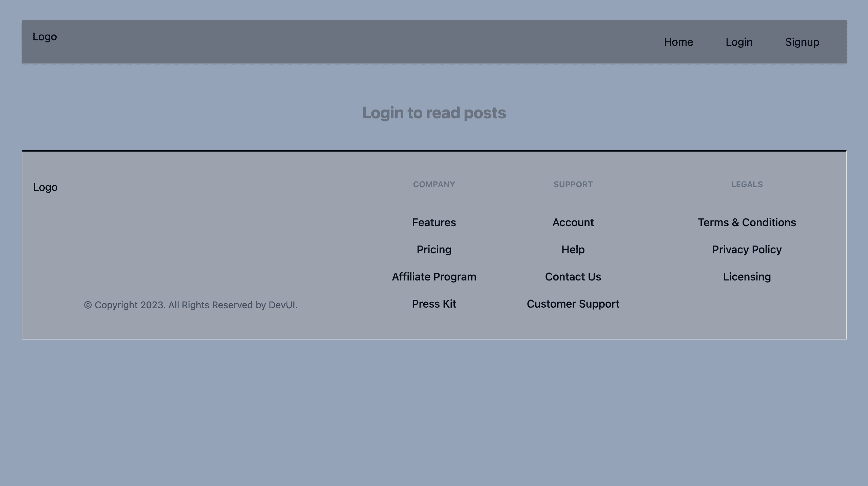Open the Account link

(573, 222)
